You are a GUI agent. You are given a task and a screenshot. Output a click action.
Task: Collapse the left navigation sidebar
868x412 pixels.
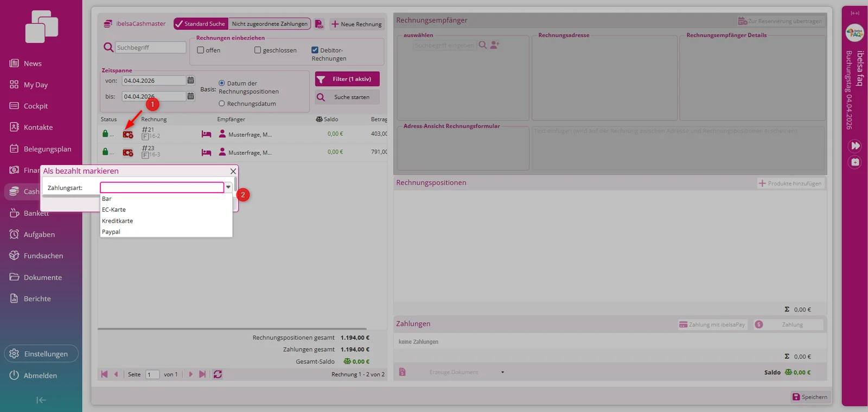[41, 400]
